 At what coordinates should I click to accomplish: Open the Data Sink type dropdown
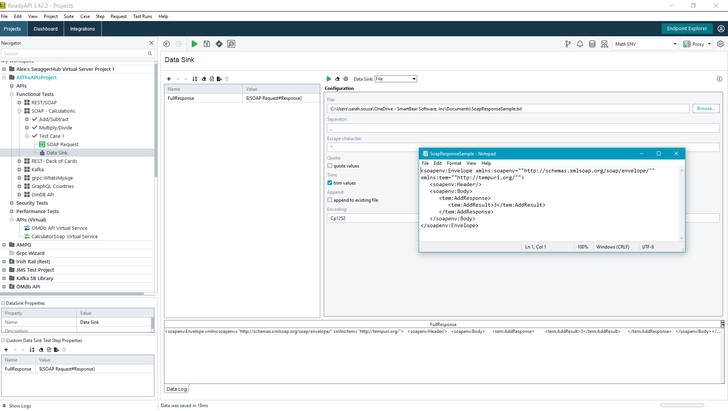[x=395, y=79]
